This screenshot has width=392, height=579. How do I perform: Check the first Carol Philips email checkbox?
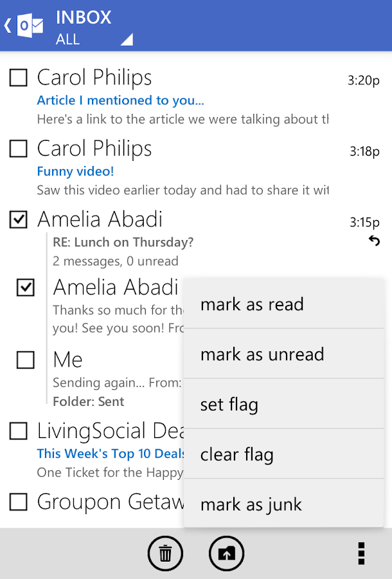(x=19, y=78)
